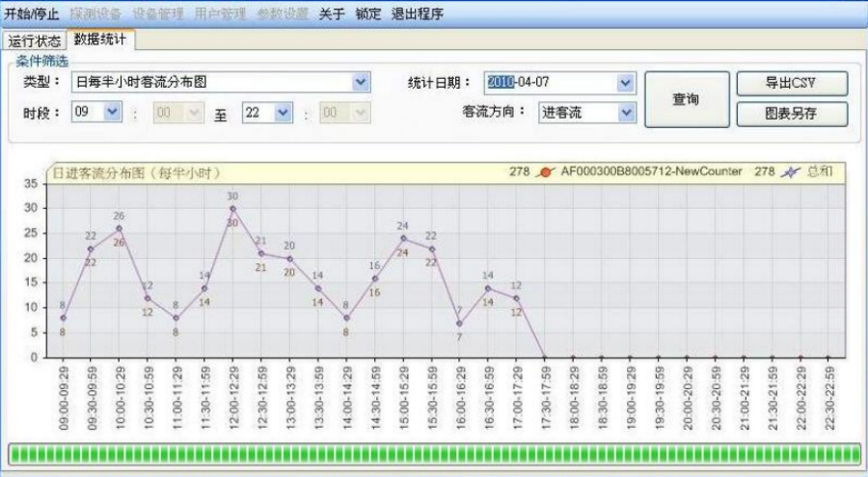Screen dimensions: 868x477
Task: Expand the end hour 22 dropdown
Action: pos(283,113)
